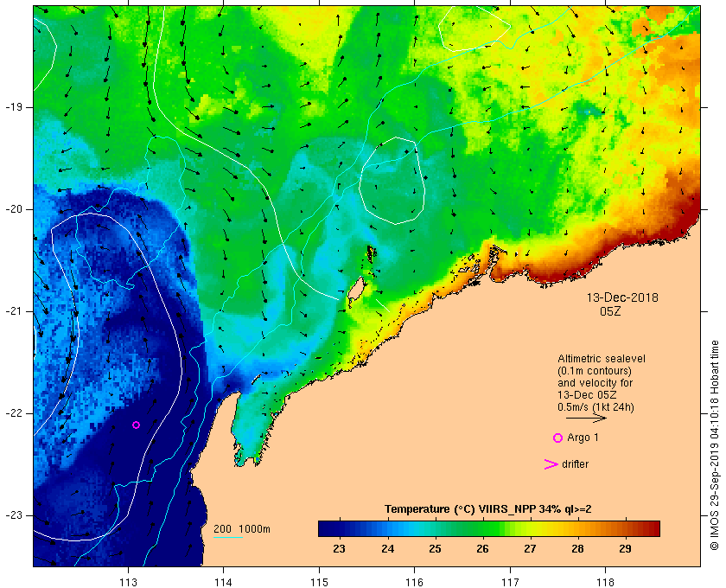Click the -23 latitude axis label
Image resolution: width=726 pixels, height=588 pixels.
(x=14, y=515)
